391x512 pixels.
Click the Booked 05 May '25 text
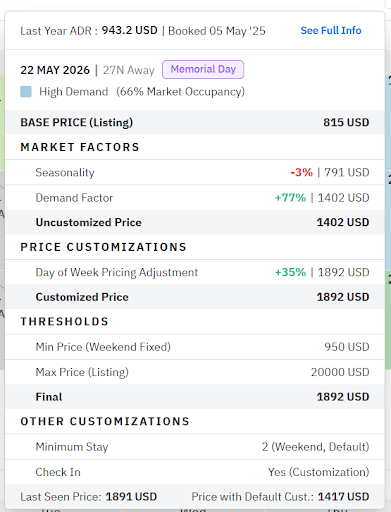pos(217,31)
